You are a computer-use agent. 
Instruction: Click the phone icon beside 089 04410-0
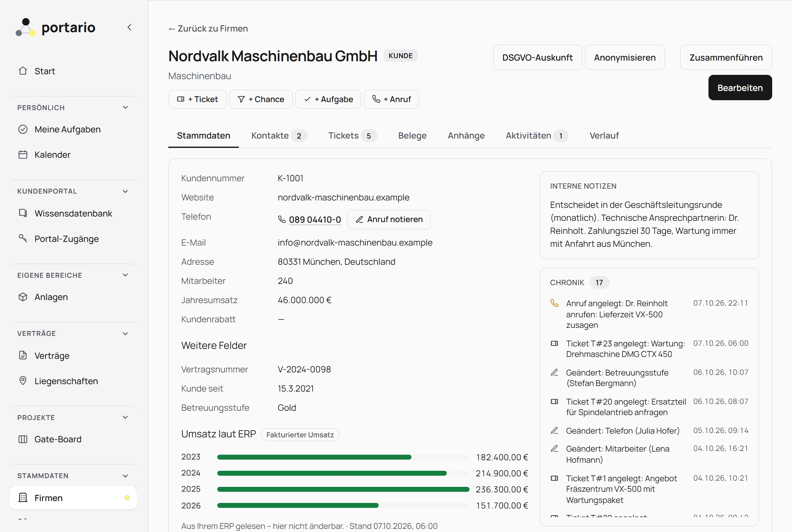282,219
